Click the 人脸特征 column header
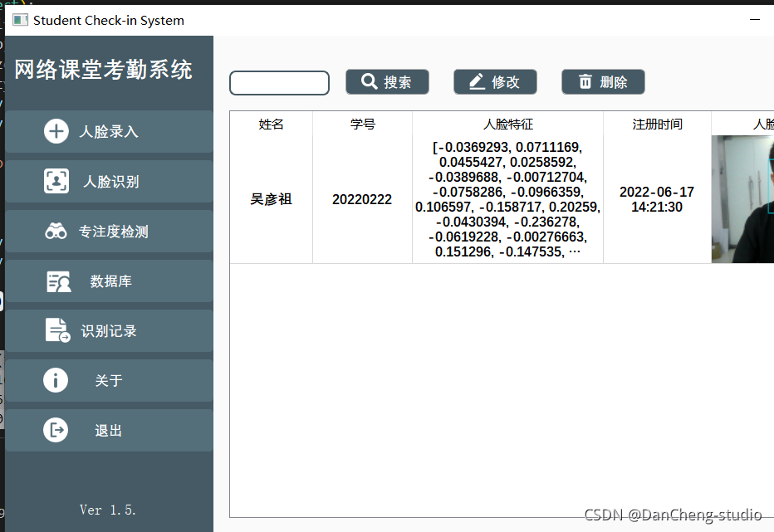The image size is (774, 532). click(507, 124)
